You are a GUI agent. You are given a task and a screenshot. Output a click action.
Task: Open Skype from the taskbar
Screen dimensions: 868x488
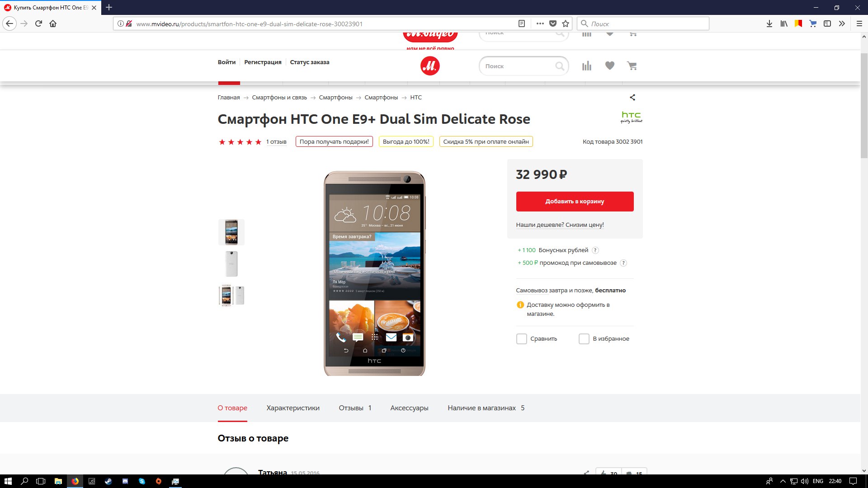coord(142,481)
